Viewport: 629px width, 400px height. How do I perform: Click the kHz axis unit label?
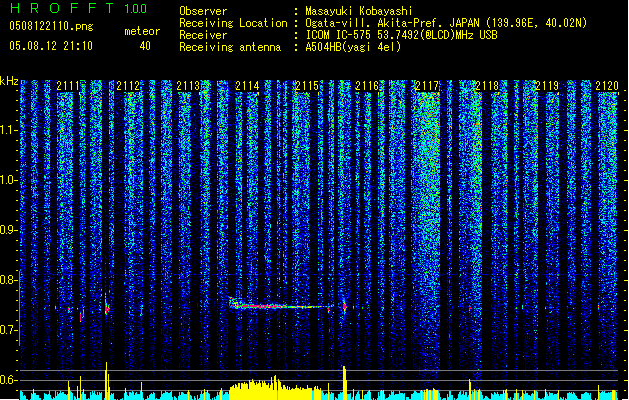tap(9, 81)
